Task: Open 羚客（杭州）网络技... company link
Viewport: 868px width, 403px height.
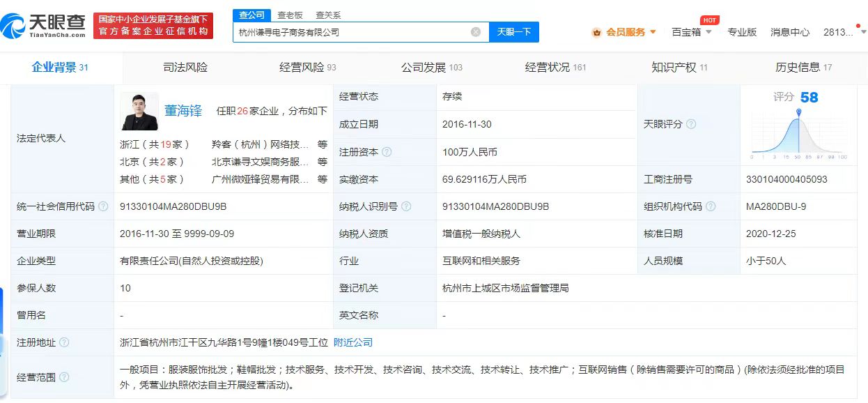Action: click(x=260, y=144)
